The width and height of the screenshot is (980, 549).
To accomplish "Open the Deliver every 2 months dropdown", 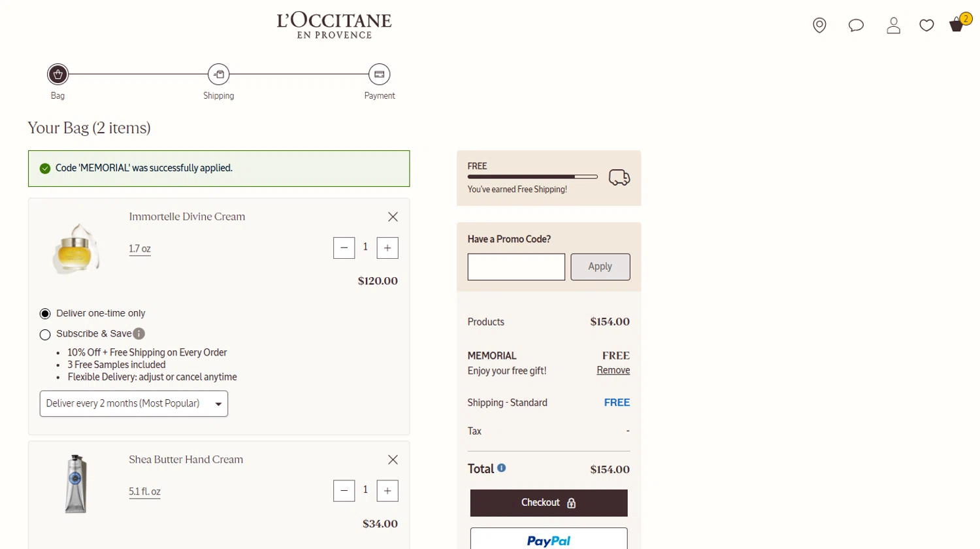I will (134, 404).
